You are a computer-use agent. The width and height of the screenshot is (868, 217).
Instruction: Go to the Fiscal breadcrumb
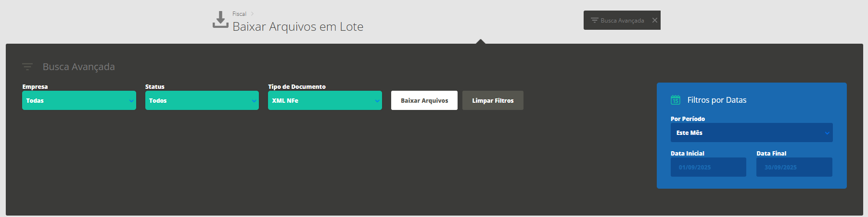pyautogui.click(x=239, y=14)
